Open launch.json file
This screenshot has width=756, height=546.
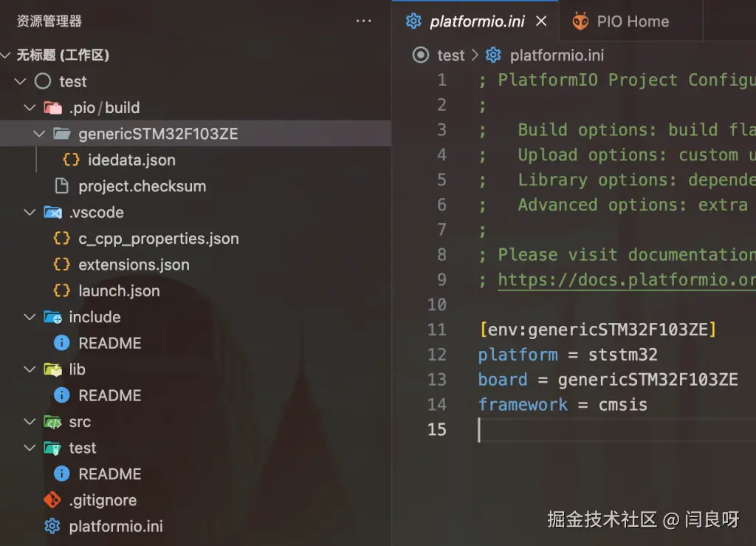pos(119,291)
